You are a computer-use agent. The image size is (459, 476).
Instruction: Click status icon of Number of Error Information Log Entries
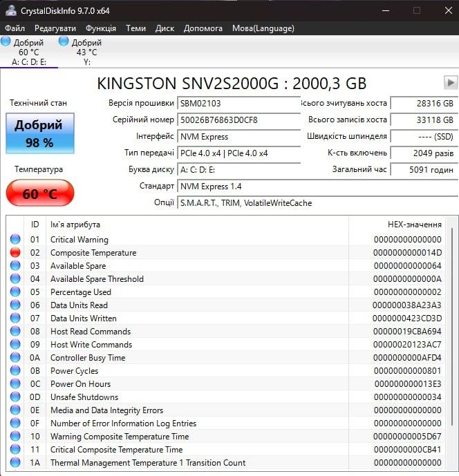click(x=15, y=423)
